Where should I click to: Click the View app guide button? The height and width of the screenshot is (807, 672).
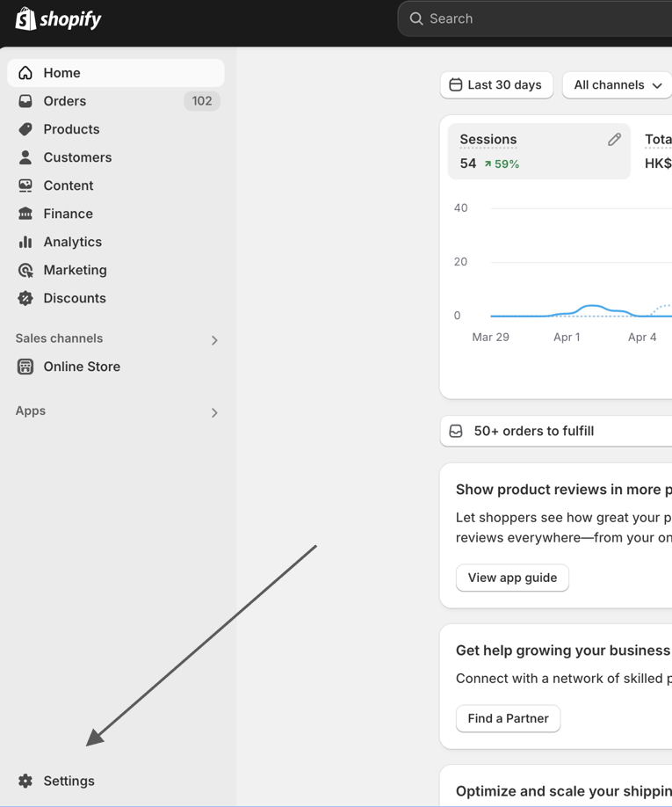[512, 578]
